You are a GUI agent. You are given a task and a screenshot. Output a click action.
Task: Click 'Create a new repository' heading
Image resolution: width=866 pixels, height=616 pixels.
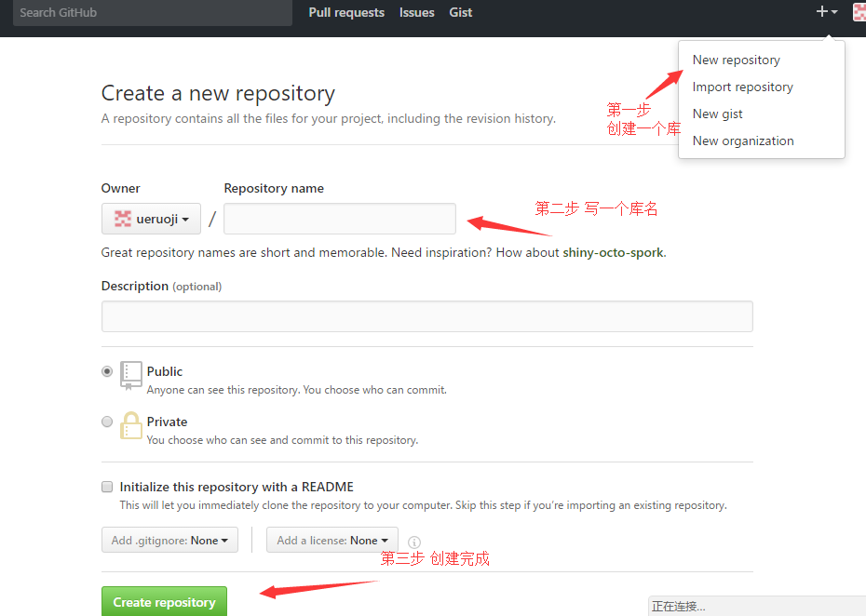point(218,93)
